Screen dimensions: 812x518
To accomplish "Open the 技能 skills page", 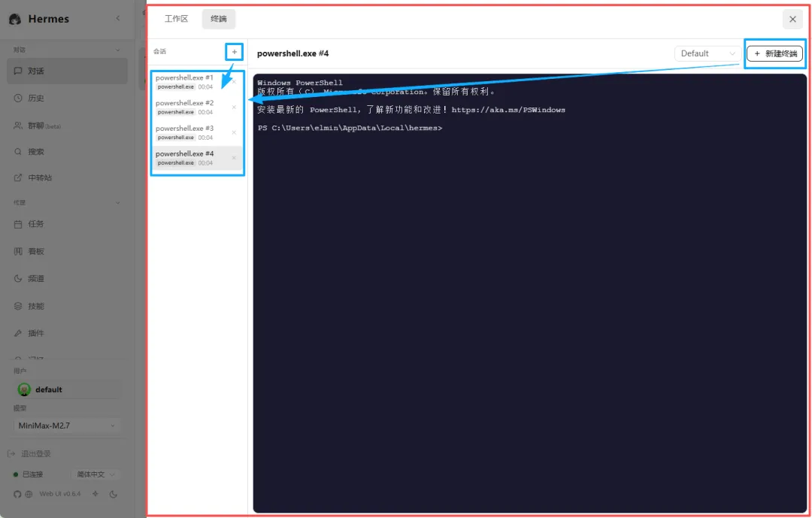I will pyautogui.click(x=68, y=306).
